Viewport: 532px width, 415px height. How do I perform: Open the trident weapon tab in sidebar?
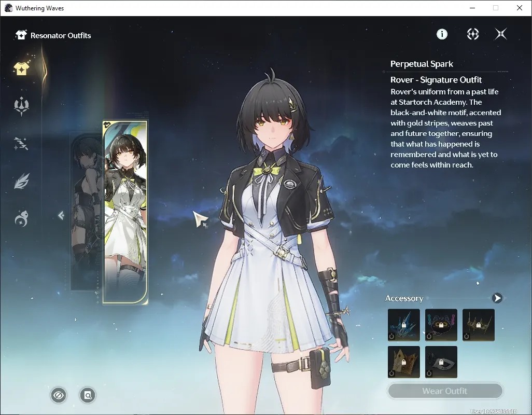pyautogui.click(x=21, y=106)
